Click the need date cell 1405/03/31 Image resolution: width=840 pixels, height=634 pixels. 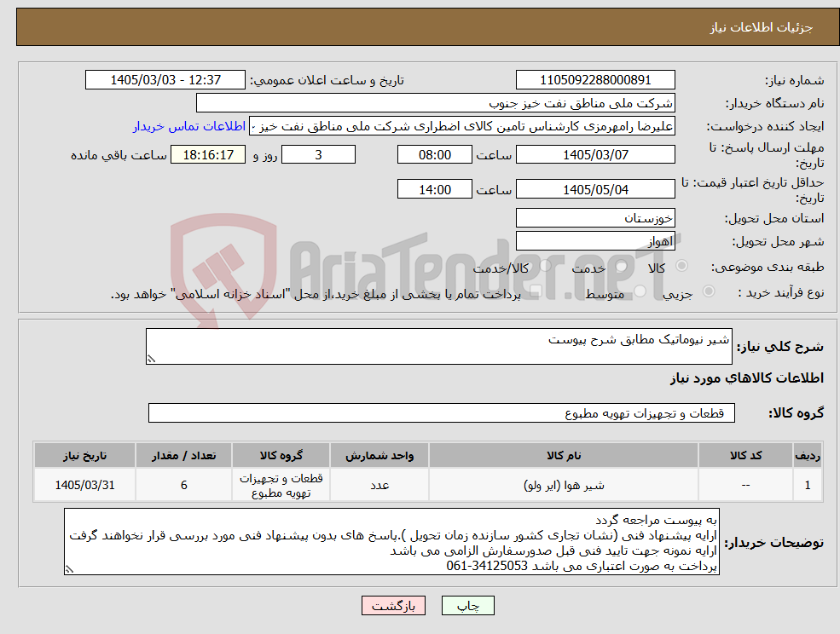point(84,485)
